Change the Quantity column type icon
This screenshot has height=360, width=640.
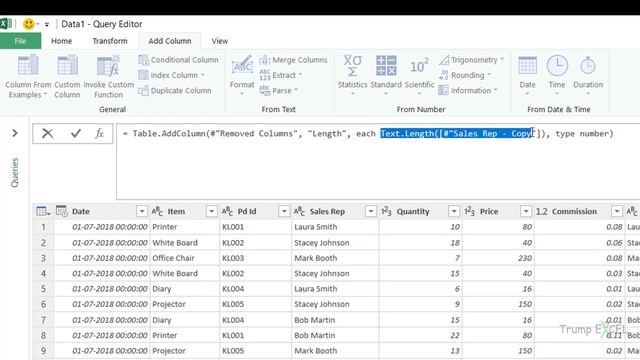pyautogui.click(x=386, y=211)
